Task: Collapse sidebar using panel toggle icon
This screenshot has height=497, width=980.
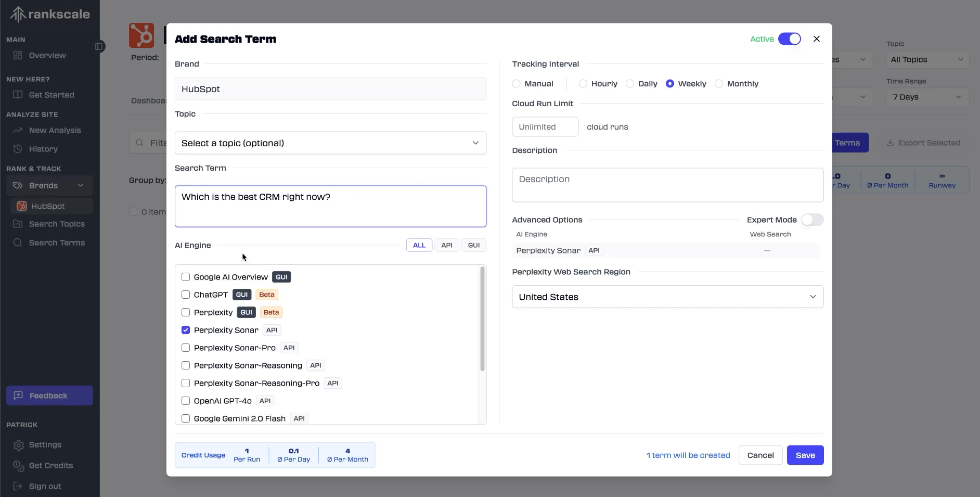Action: point(99,46)
